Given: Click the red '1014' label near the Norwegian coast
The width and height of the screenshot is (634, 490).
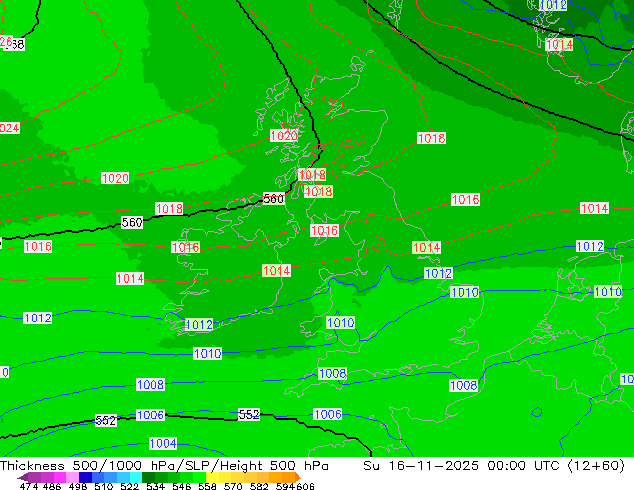Looking at the screenshot, I should (x=559, y=44).
